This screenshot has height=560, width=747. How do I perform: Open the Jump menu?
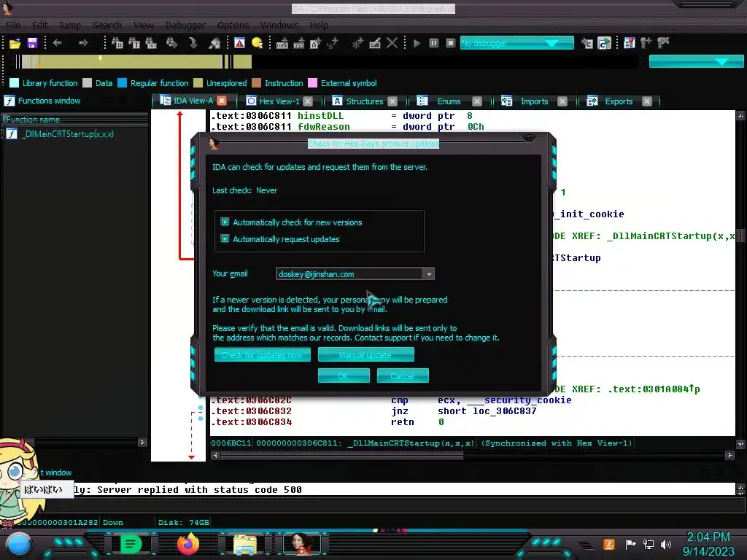[69, 26]
